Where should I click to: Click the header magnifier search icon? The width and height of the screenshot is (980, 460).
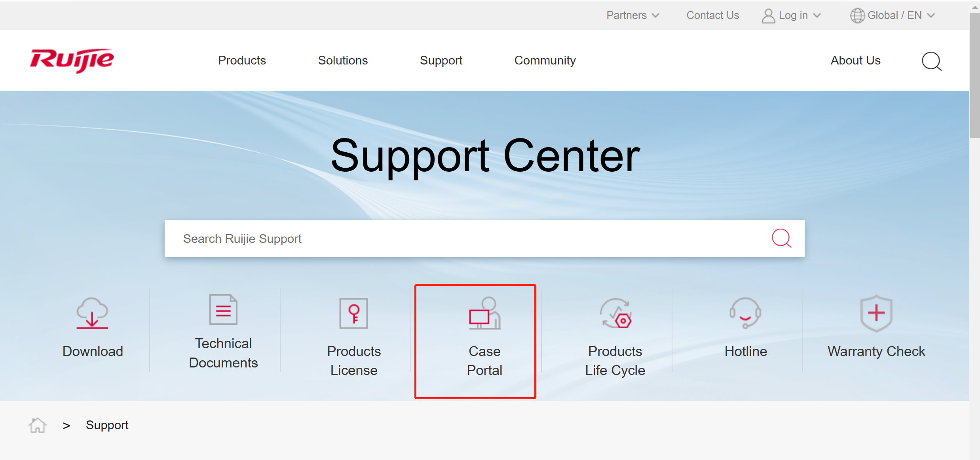tap(931, 61)
